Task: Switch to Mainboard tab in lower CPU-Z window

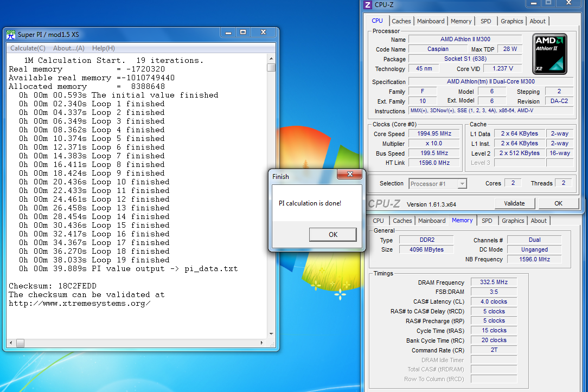Action: click(432, 221)
